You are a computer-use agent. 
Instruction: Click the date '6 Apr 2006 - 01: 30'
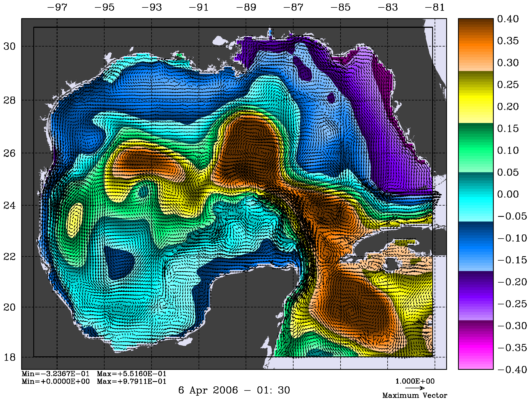pyautogui.click(x=234, y=390)
